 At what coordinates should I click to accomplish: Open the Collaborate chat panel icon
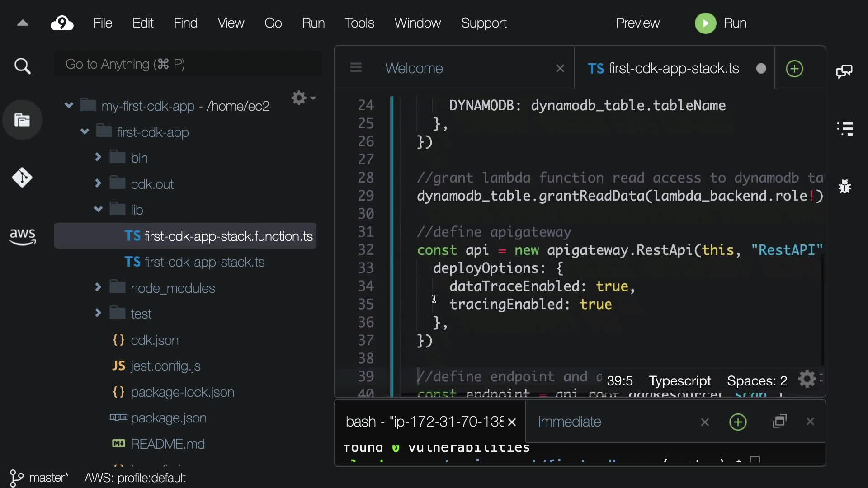pyautogui.click(x=844, y=71)
